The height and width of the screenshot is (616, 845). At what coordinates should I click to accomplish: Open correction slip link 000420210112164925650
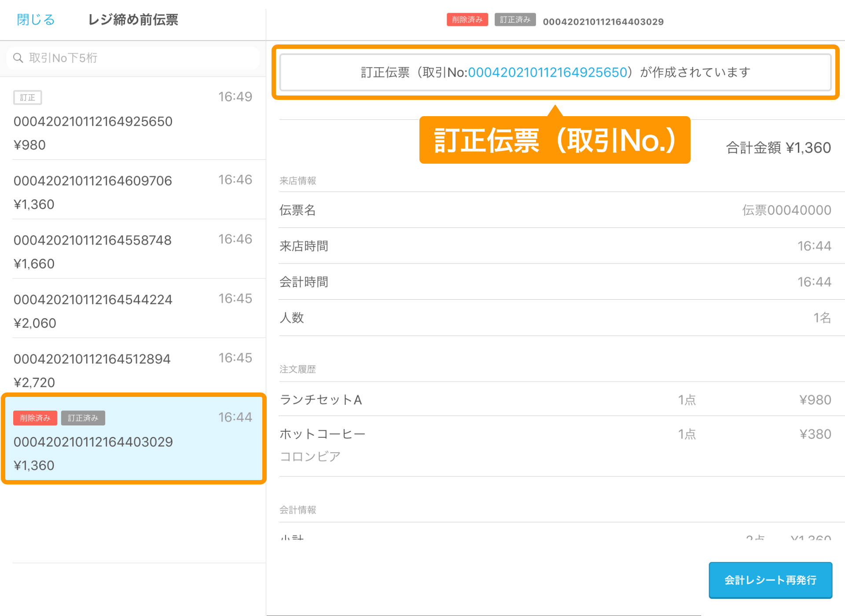pyautogui.click(x=547, y=72)
